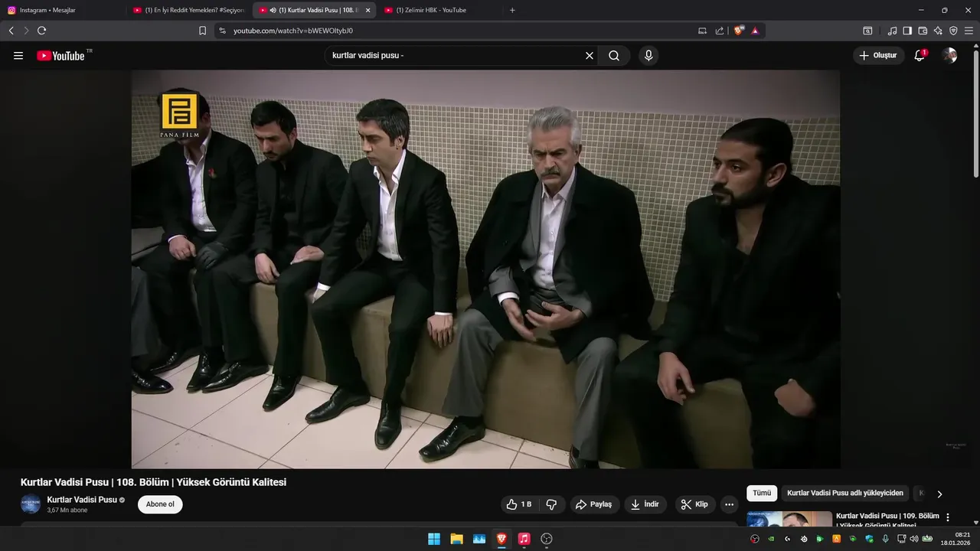Image resolution: width=980 pixels, height=551 pixels.
Task: Run the search with magnifier button
Action: [x=614, y=56]
